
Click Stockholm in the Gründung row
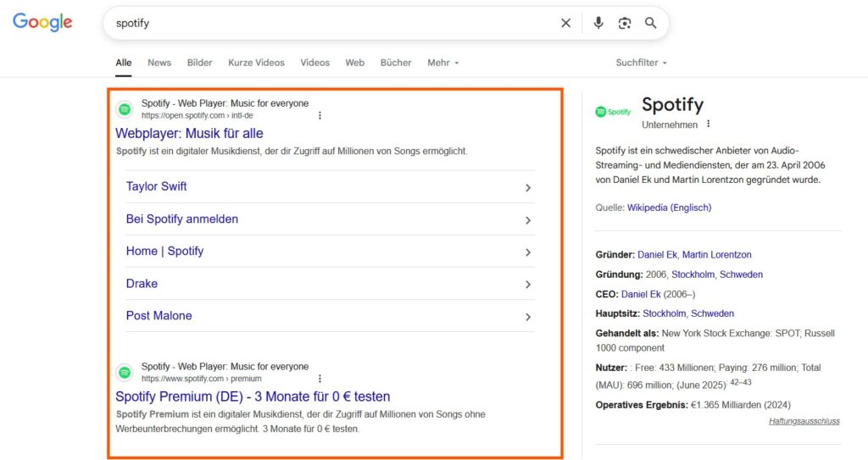(693, 274)
